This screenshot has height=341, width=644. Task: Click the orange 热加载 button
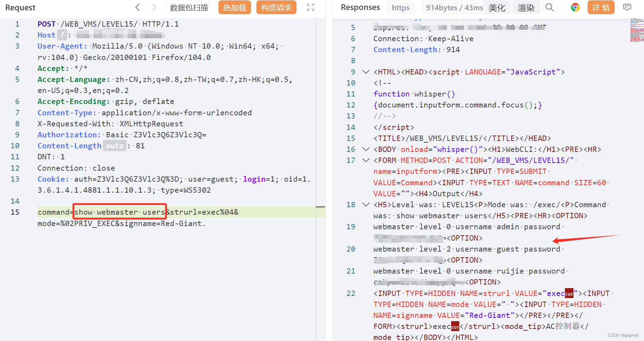point(235,7)
